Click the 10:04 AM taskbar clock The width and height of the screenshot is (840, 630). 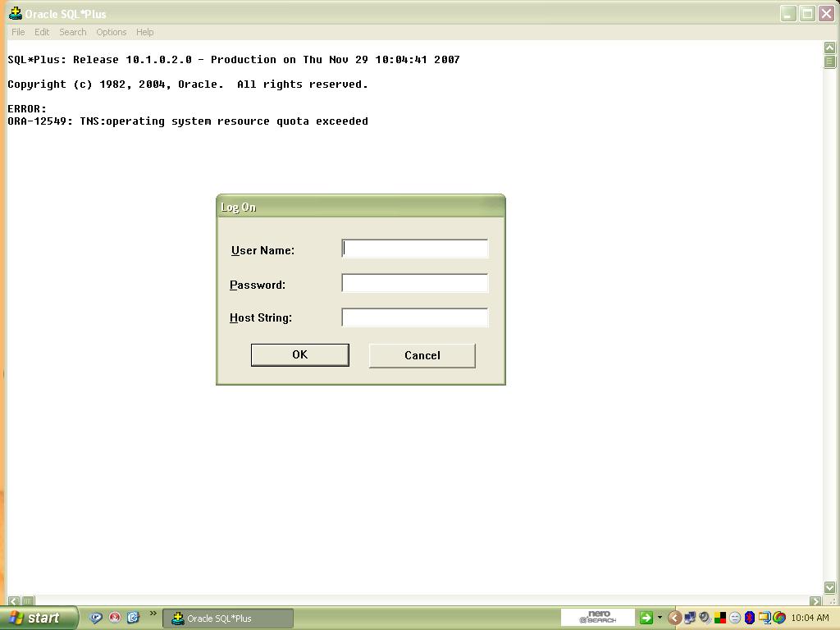coord(810,618)
